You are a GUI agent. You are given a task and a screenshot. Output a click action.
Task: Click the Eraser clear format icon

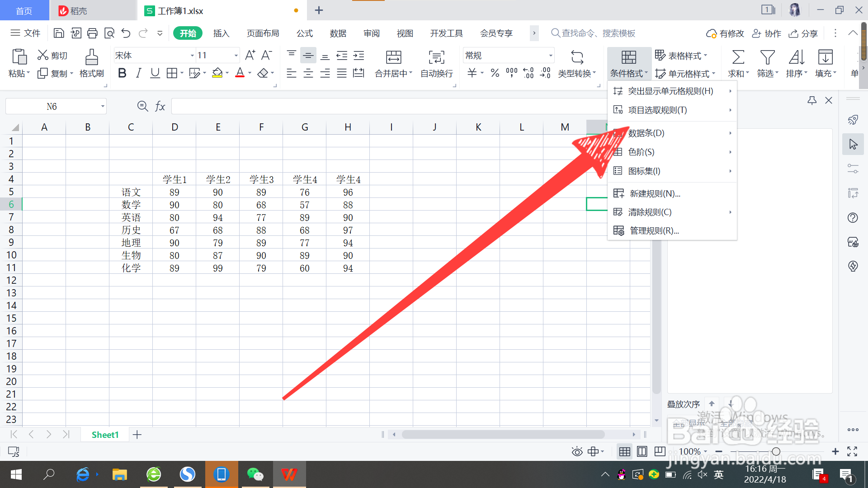pos(263,73)
